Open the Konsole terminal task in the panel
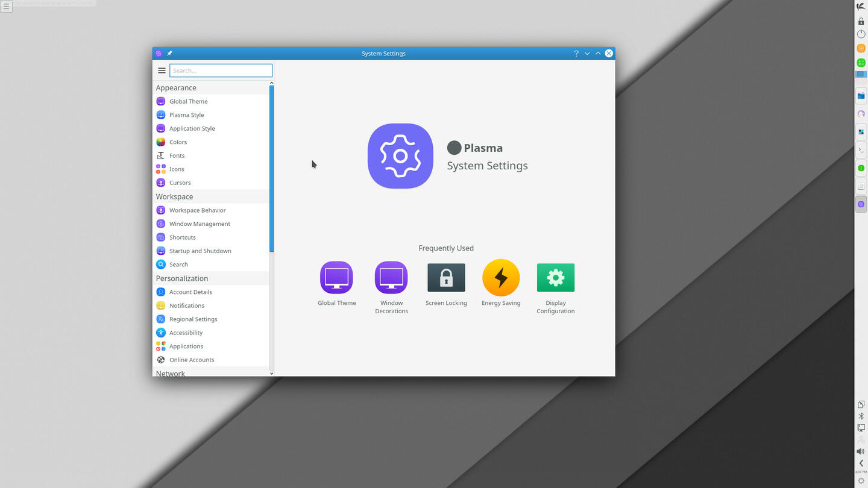The height and width of the screenshot is (488, 868). [861, 149]
